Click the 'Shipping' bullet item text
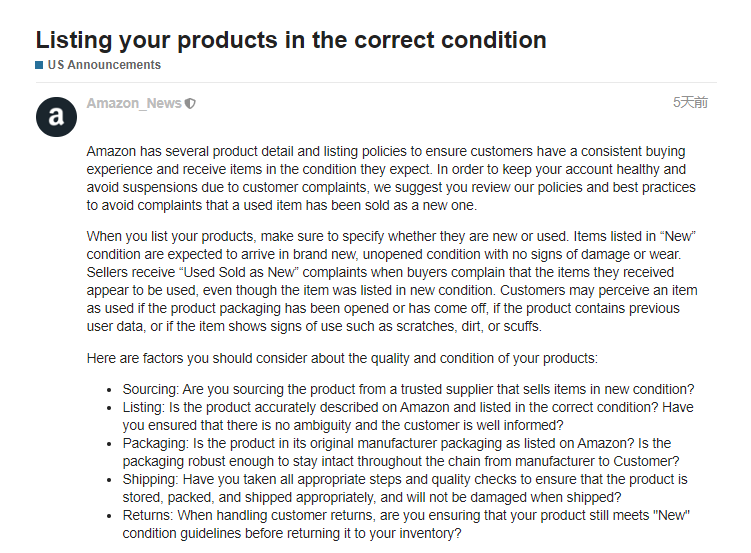 pos(405,488)
